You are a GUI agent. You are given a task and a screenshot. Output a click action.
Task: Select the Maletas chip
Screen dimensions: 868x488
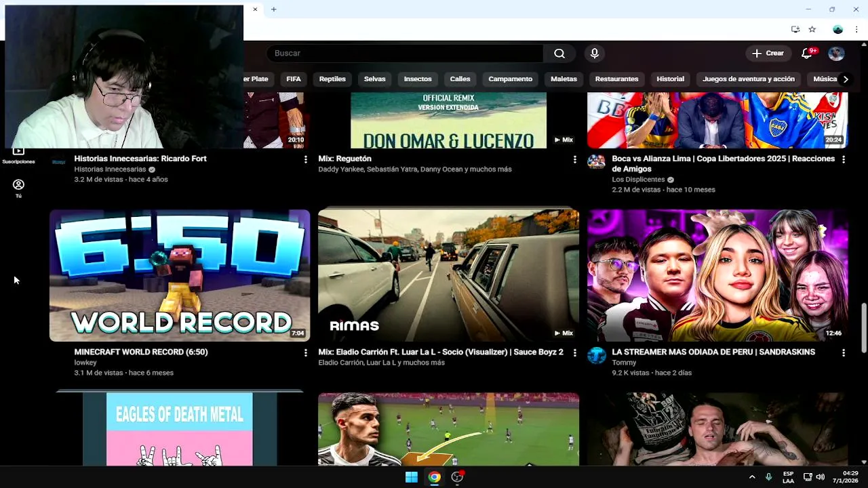(x=564, y=79)
